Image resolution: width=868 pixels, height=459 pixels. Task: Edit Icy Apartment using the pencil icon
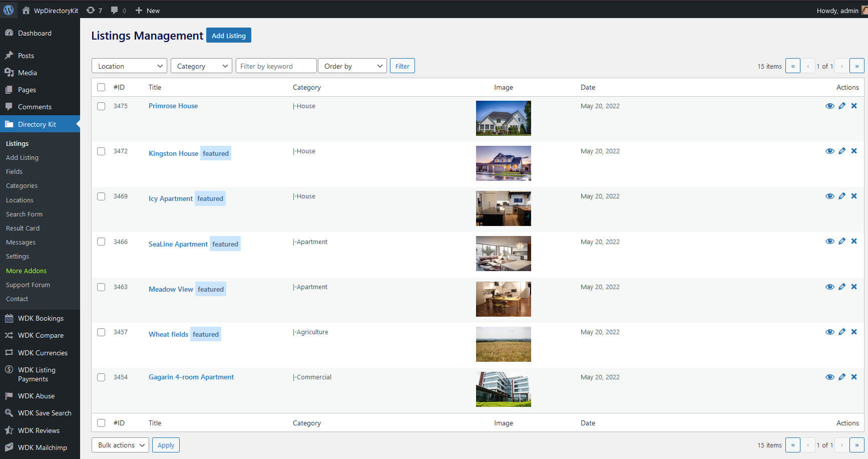(842, 196)
